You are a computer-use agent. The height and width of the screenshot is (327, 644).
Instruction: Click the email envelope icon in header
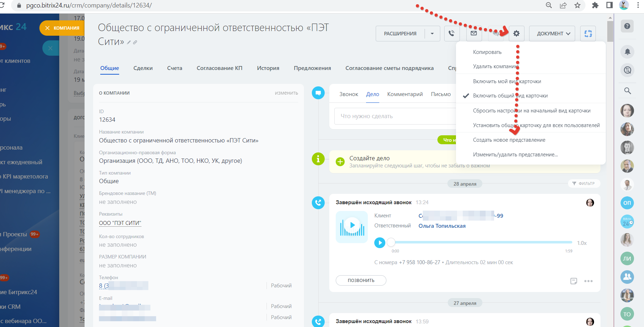coord(474,34)
